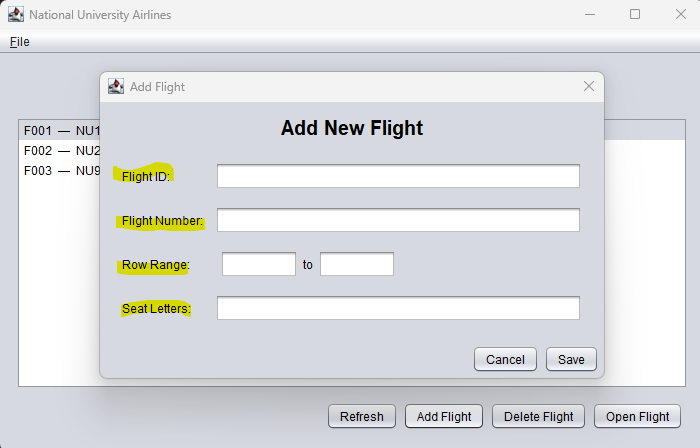The height and width of the screenshot is (448, 700).
Task: Click the Flight Number text field
Action: point(398,220)
